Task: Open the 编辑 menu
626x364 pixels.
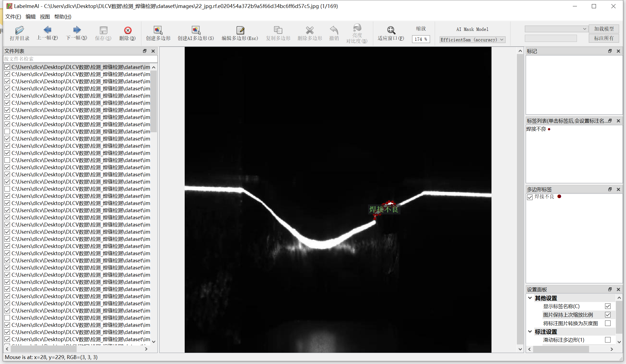Action: 31,17
